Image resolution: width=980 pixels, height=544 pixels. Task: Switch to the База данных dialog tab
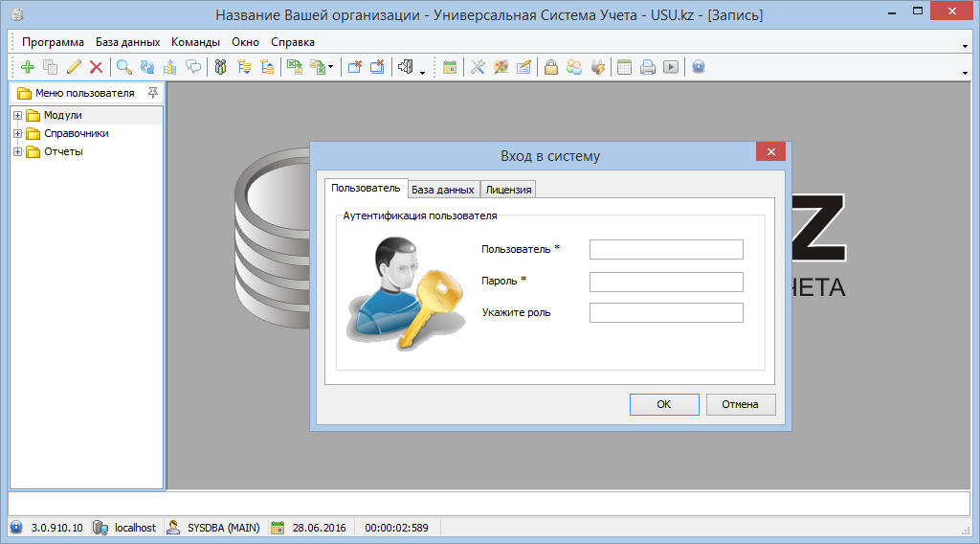[x=443, y=190]
